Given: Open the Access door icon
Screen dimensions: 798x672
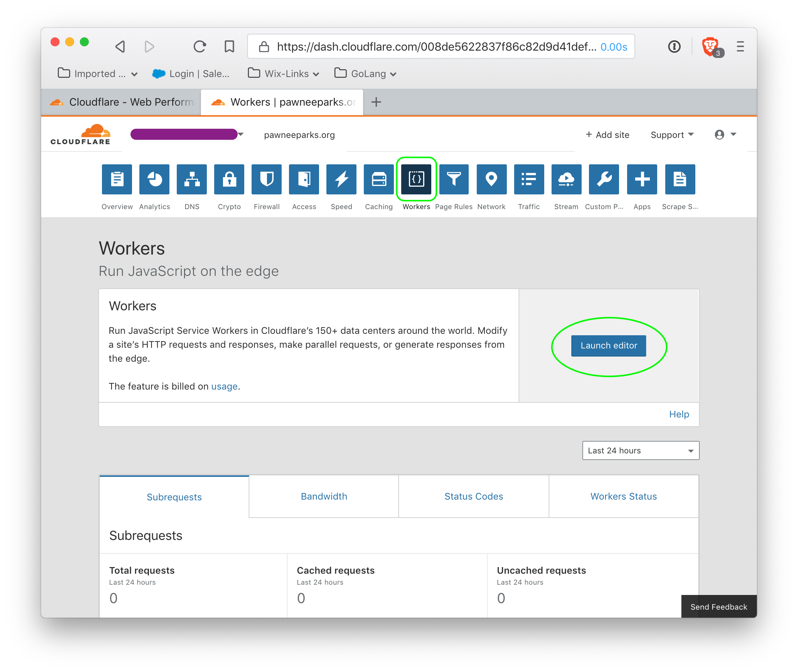Looking at the screenshot, I should tap(304, 179).
